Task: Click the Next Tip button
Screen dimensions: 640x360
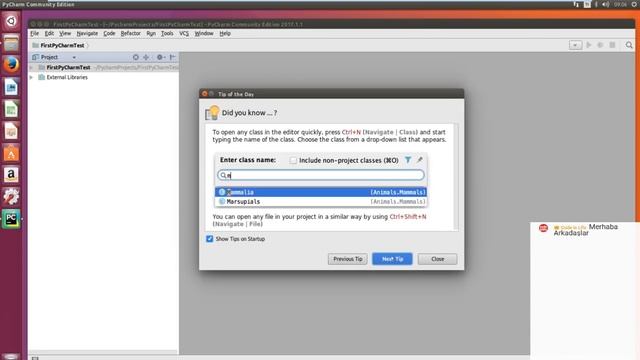Action: (392, 259)
